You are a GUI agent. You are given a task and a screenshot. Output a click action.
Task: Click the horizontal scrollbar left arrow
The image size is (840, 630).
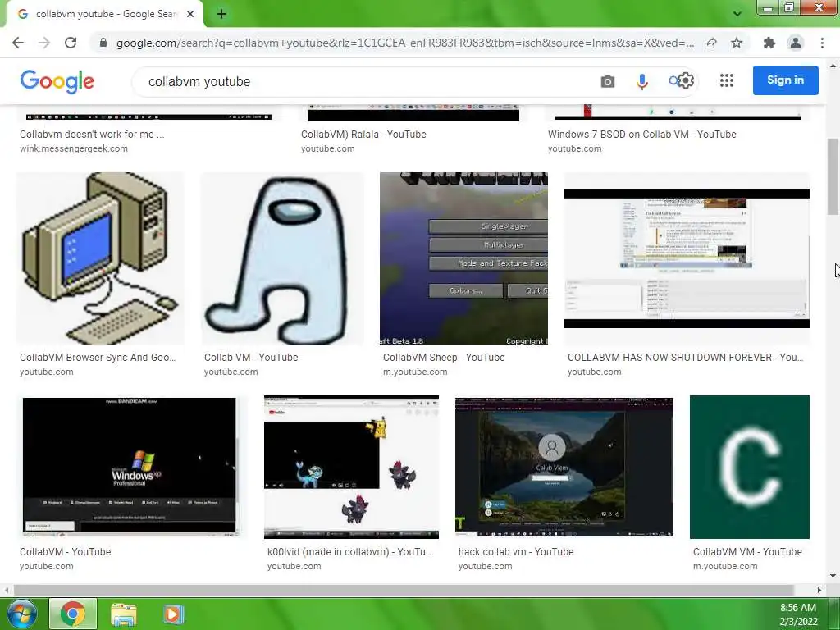click(6, 590)
